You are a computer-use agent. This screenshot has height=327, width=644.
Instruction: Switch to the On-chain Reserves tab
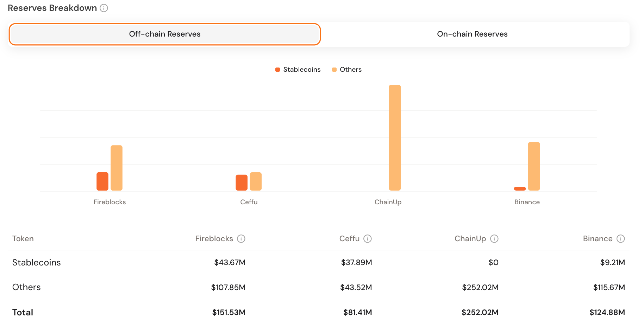(472, 34)
